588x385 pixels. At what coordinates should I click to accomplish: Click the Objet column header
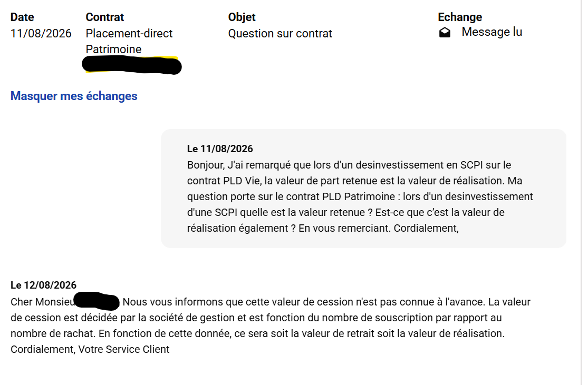pos(242,17)
